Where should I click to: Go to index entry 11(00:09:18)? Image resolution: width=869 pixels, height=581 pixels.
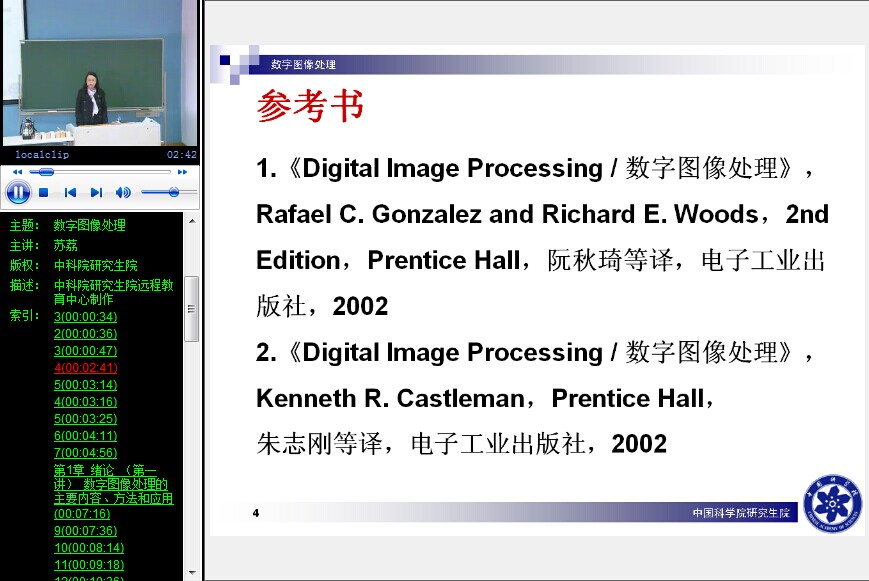(89, 565)
